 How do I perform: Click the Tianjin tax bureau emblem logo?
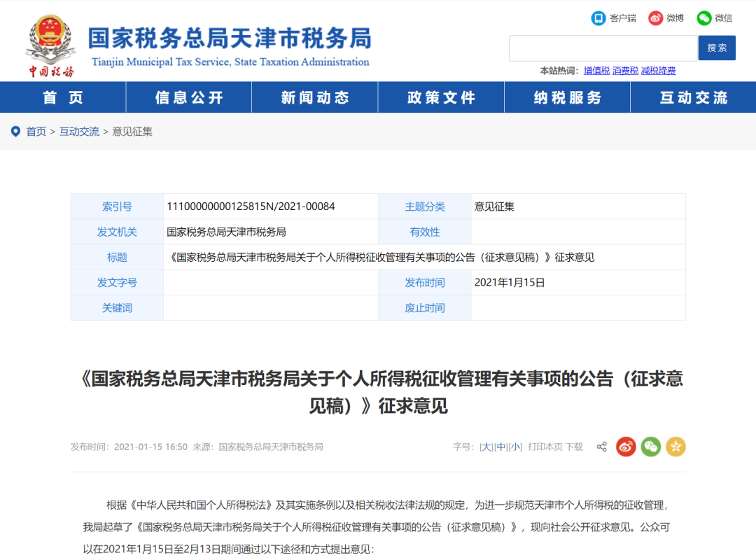click(50, 43)
